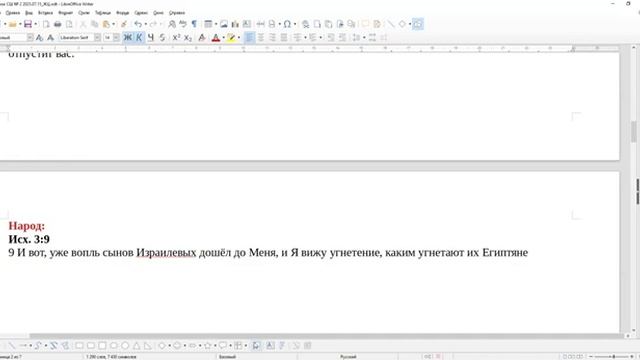Click the vertical scrollbar thumb
The width and height of the screenshot is (640, 360).
click(633, 131)
